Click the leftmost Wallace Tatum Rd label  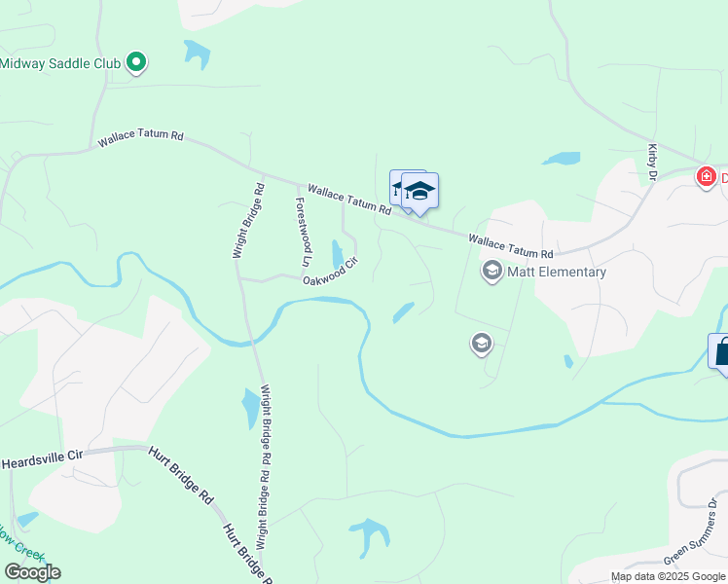point(141,137)
